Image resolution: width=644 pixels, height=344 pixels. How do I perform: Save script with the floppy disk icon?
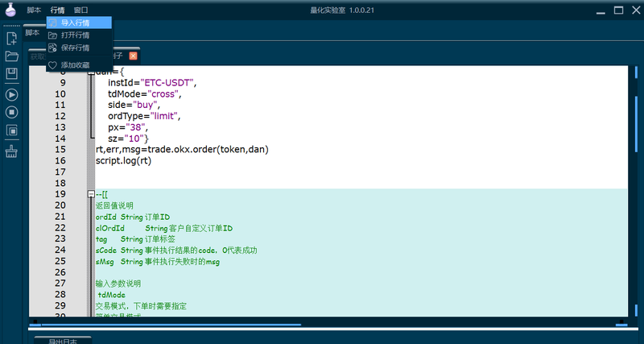click(11, 74)
